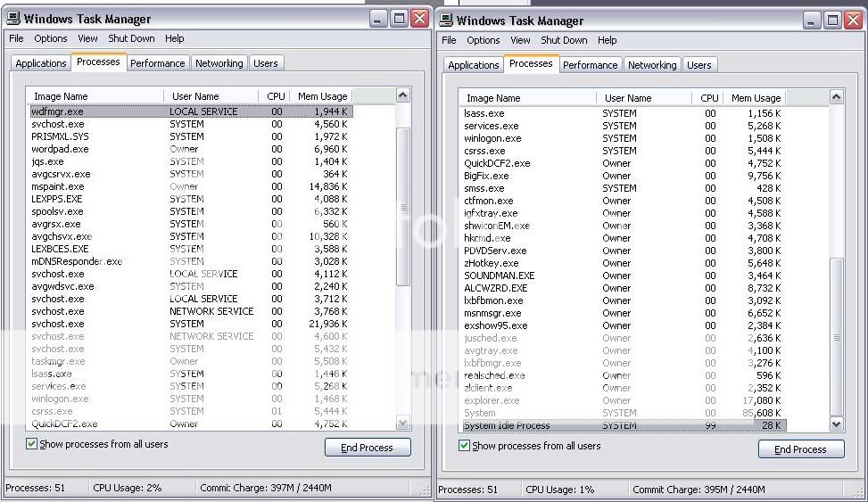Select BigFix.exe process in right window

624,176
